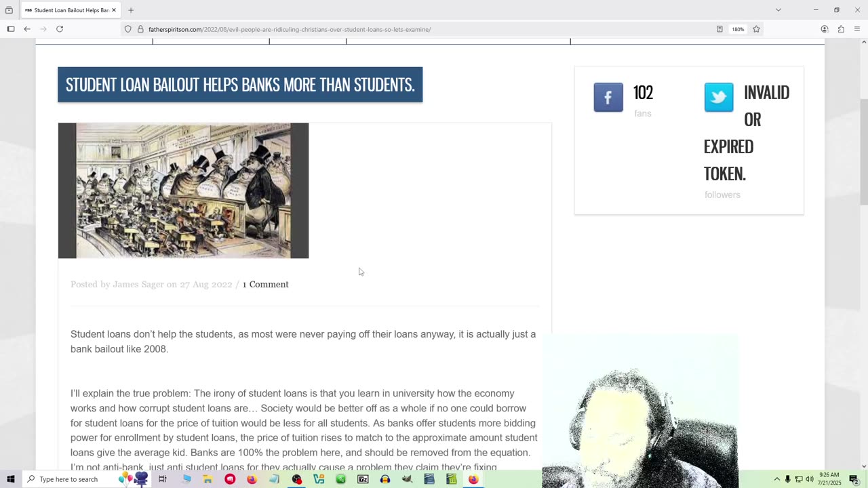
Task: Click the 102 fans count
Action: tap(643, 93)
